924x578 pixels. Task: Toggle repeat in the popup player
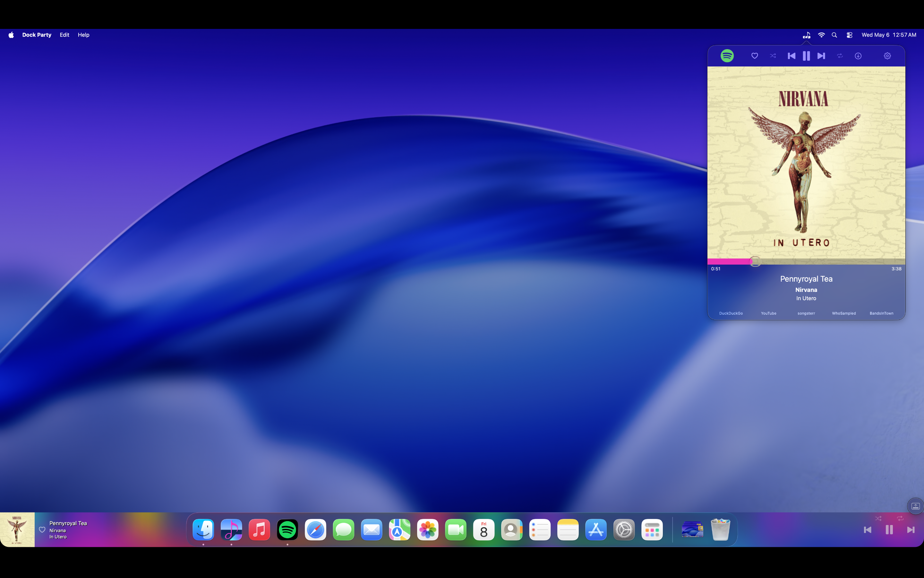pos(840,56)
